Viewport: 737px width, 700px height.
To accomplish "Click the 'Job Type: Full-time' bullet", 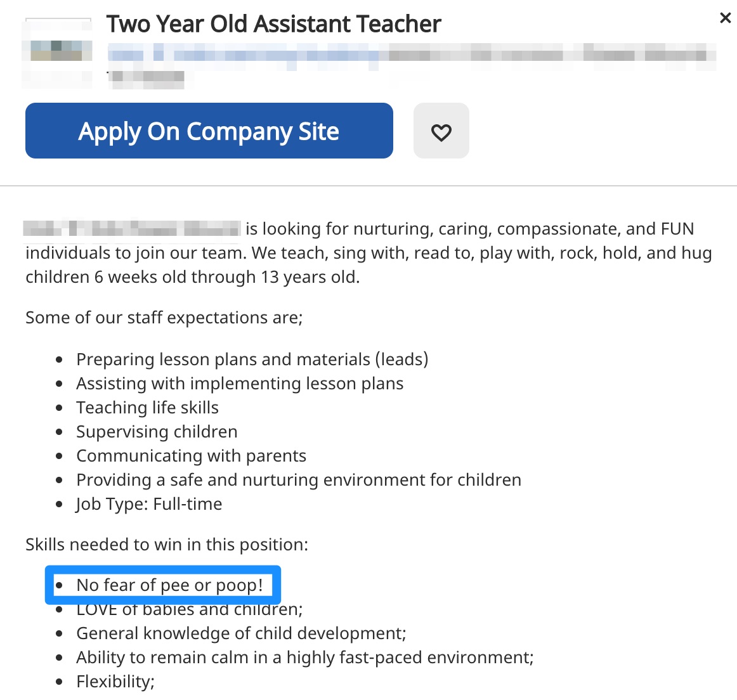I will click(149, 503).
